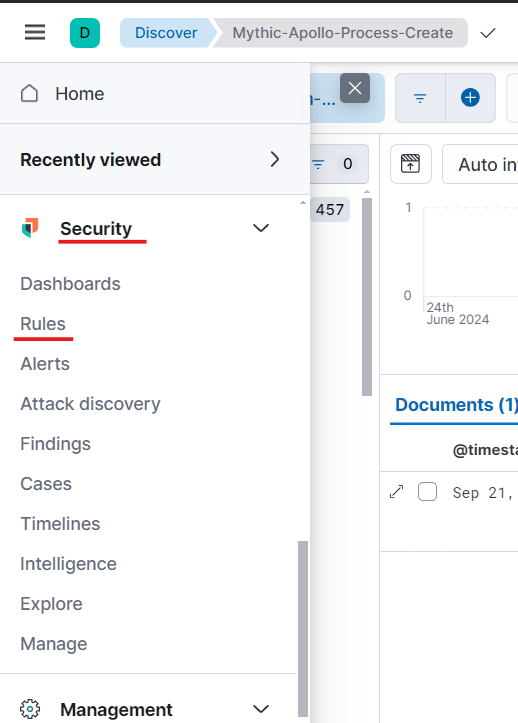
Task: Open the Auto interval dropdown
Action: [x=480, y=164]
